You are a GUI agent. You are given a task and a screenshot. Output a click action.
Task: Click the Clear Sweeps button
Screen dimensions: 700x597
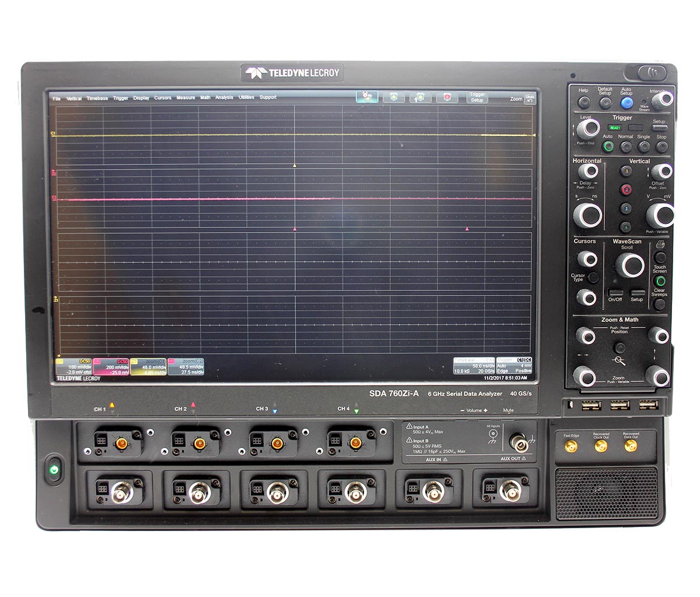tap(660, 305)
